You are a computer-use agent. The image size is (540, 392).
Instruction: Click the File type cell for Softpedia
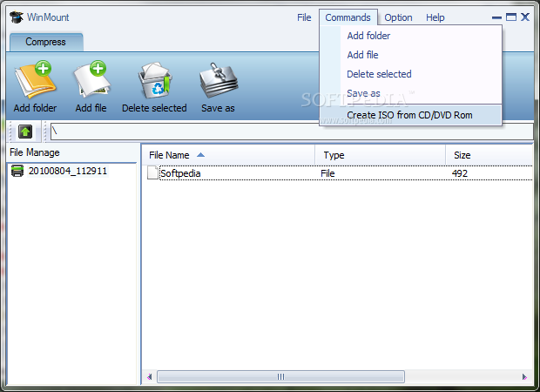[327, 173]
